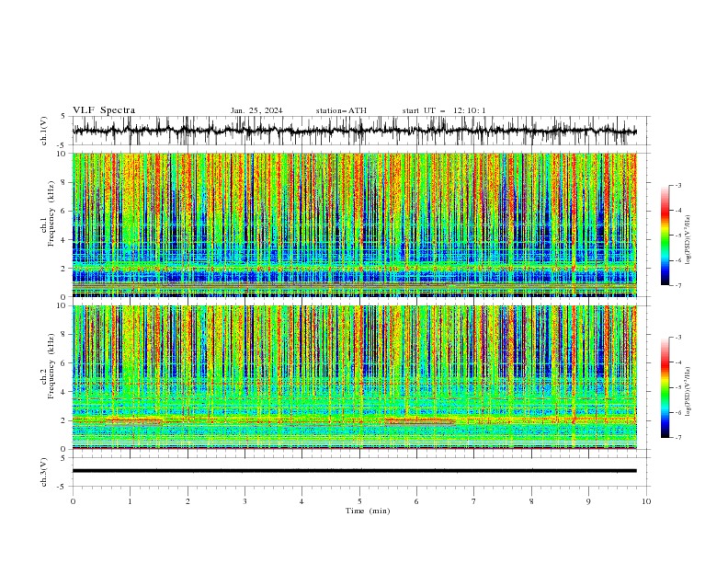The image size is (728, 563).
Task: Click the ch.2 frequency axis "8" tick label
Action: [65, 335]
